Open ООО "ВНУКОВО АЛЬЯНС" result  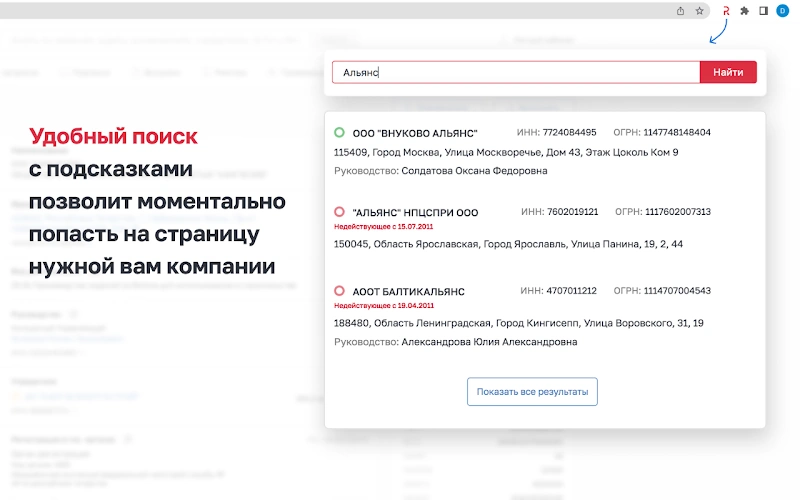click(415, 134)
